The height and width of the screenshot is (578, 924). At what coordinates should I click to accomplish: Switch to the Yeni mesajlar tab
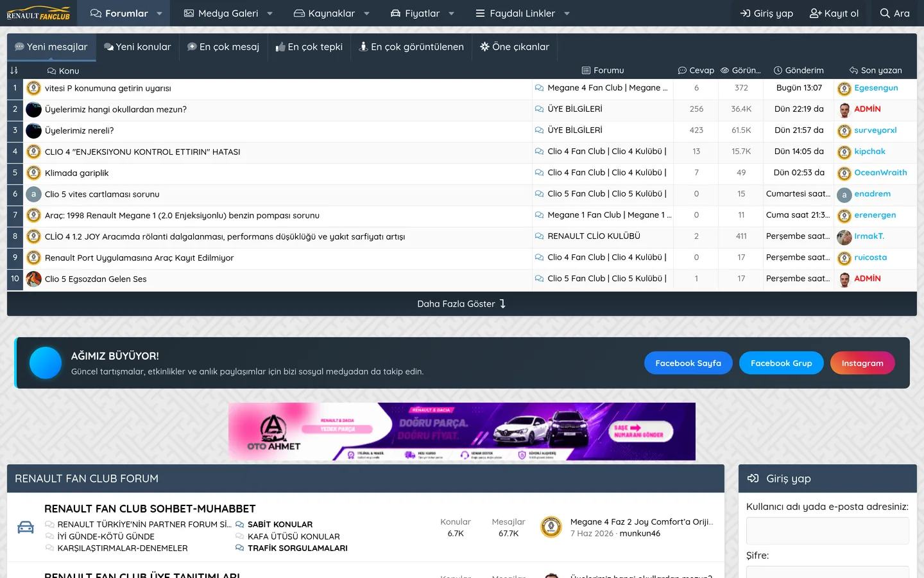[x=51, y=47]
